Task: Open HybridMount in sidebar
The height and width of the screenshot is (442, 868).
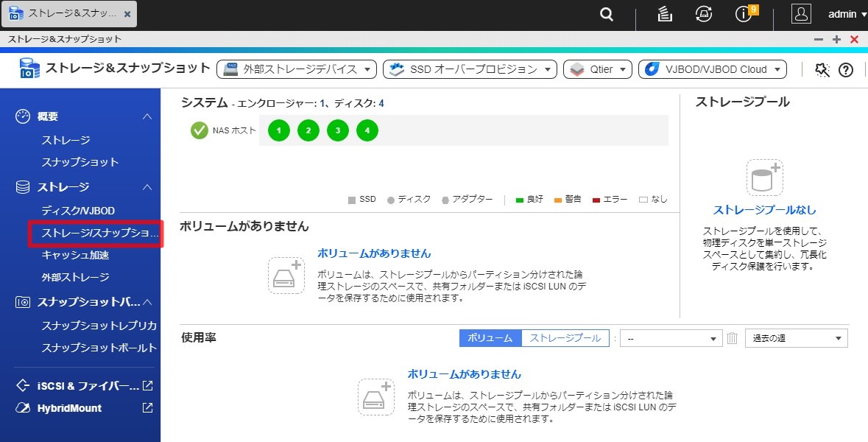Action: 70,408
